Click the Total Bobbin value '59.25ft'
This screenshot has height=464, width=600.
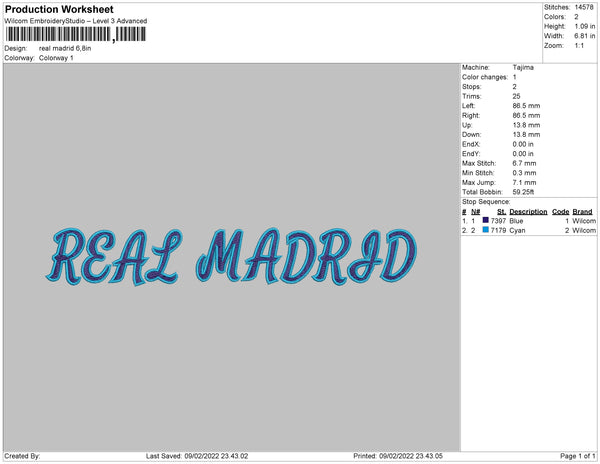click(x=523, y=192)
